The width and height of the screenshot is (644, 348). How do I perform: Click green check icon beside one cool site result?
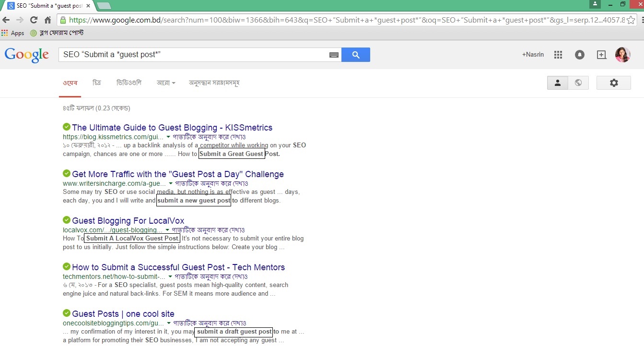67,313
